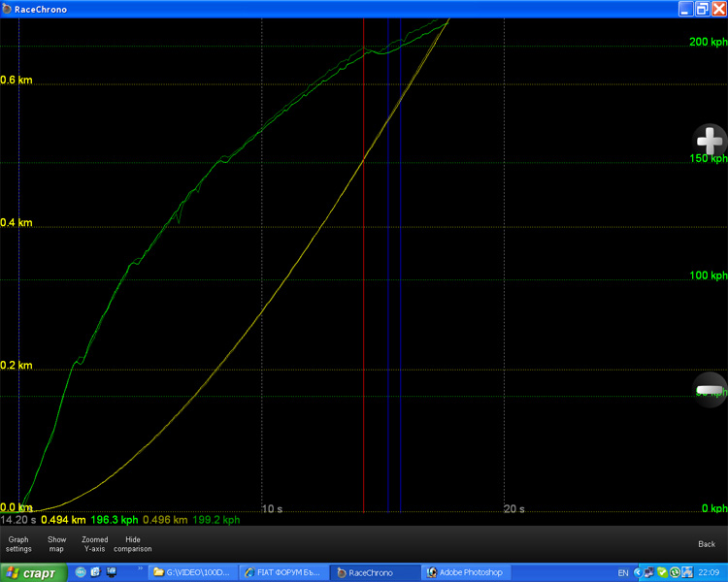Open Graph settings
The width and height of the screenshot is (728, 582).
pyautogui.click(x=18, y=544)
